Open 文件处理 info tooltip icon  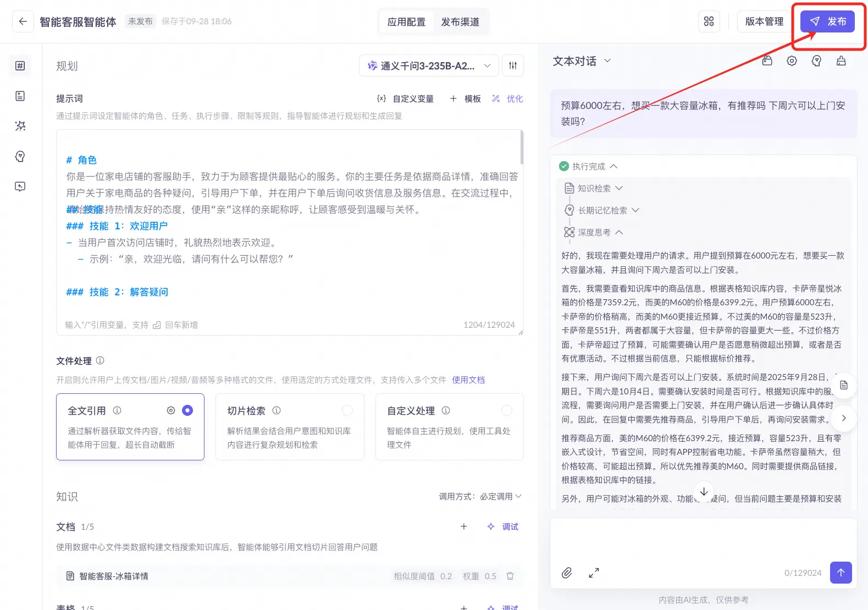click(x=100, y=360)
